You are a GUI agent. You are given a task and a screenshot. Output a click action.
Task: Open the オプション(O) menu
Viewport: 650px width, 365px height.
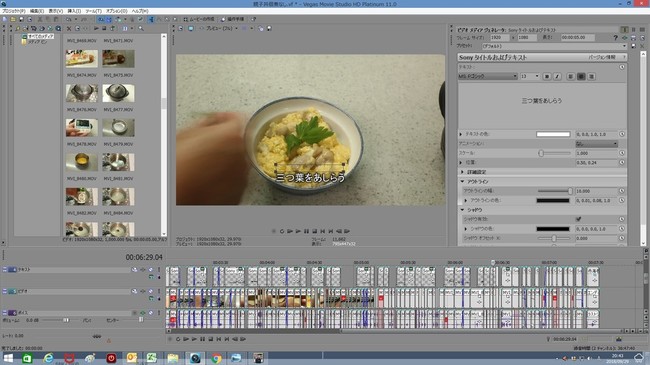point(116,11)
